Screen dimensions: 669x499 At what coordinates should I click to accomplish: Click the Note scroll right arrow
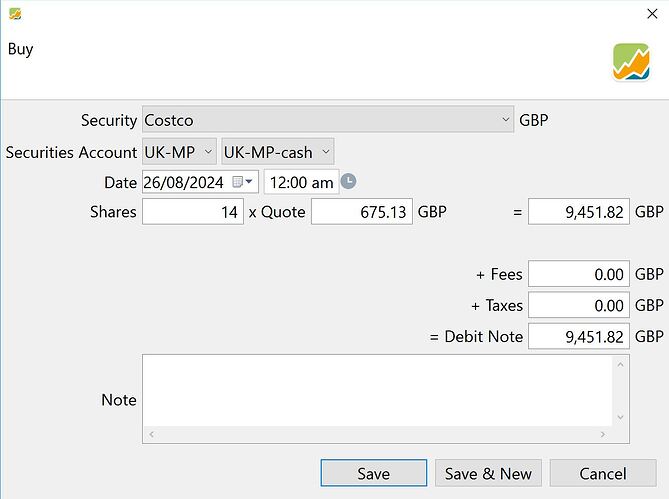[x=602, y=434]
